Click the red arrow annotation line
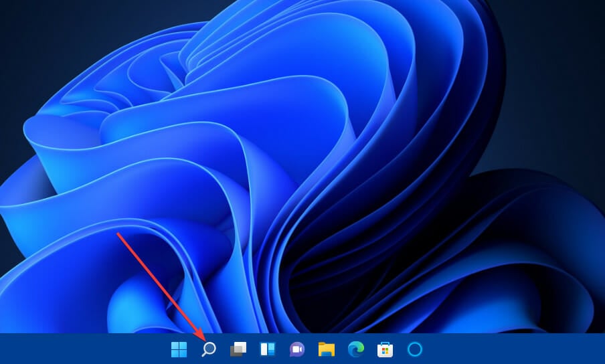 coord(157,281)
